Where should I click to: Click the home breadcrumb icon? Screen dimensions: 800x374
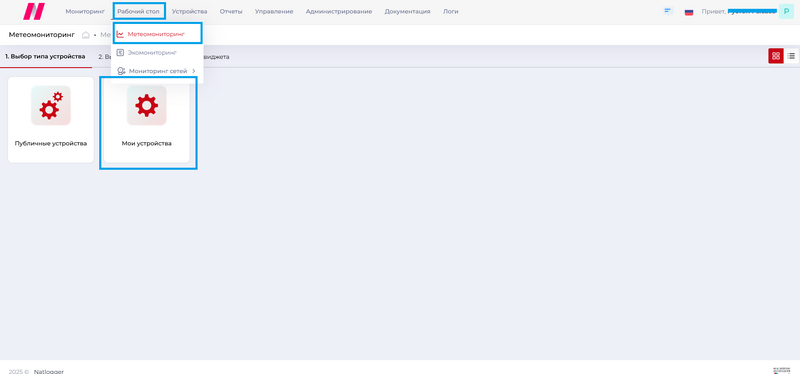[86, 35]
